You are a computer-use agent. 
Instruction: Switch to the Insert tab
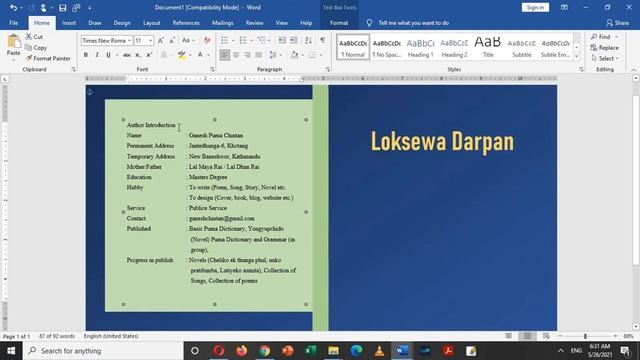pyautogui.click(x=69, y=23)
